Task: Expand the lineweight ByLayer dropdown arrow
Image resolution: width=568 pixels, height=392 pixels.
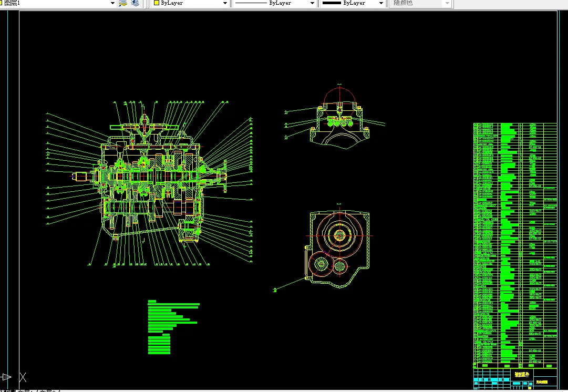Action: coord(381,3)
